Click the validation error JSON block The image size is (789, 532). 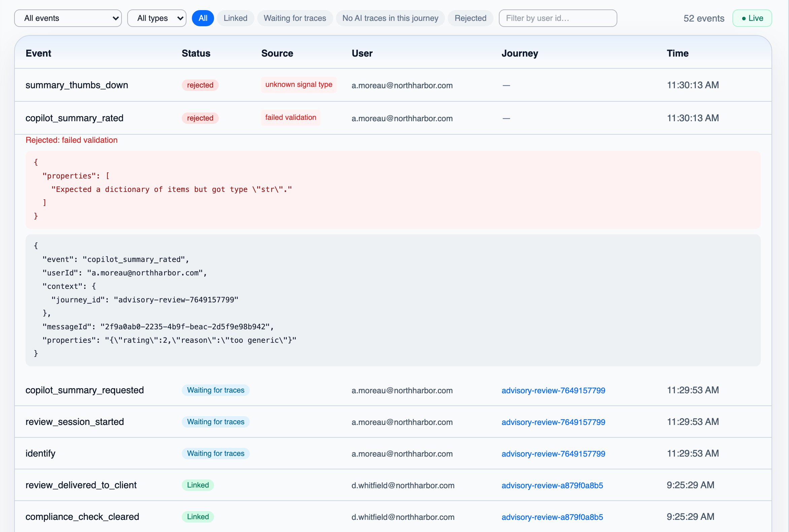pyautogui.click(x=393, y=189)
